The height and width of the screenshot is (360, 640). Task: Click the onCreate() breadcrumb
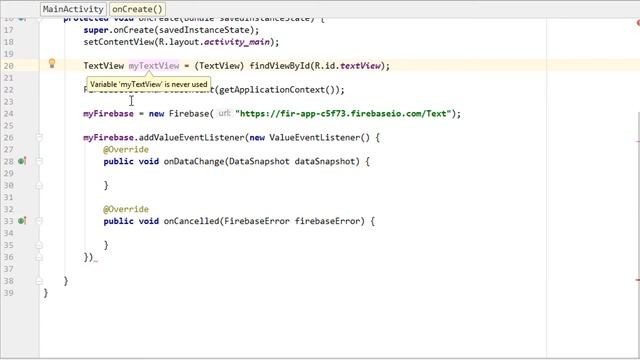137,9
